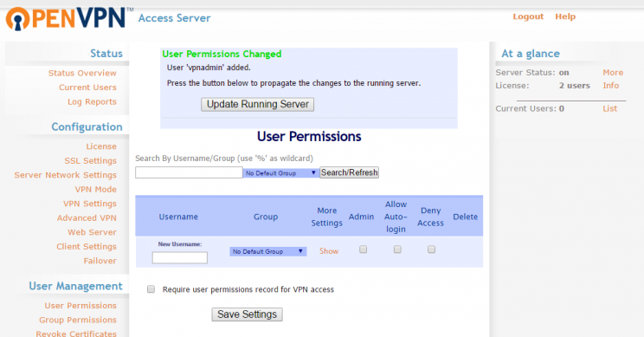This screenshot has width=644, height=337.
Task: Click the Delete column header
Action: (466, 217)
